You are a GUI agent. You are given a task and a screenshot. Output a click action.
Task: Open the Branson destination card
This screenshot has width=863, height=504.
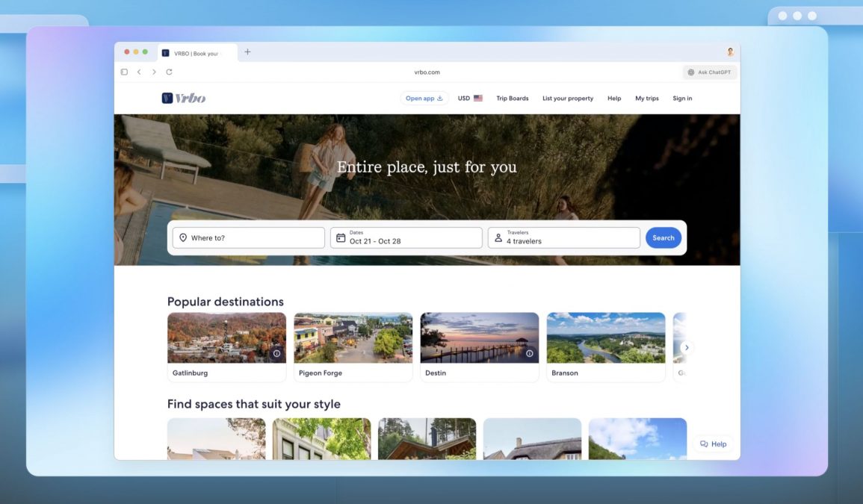[x=605, y=347]
